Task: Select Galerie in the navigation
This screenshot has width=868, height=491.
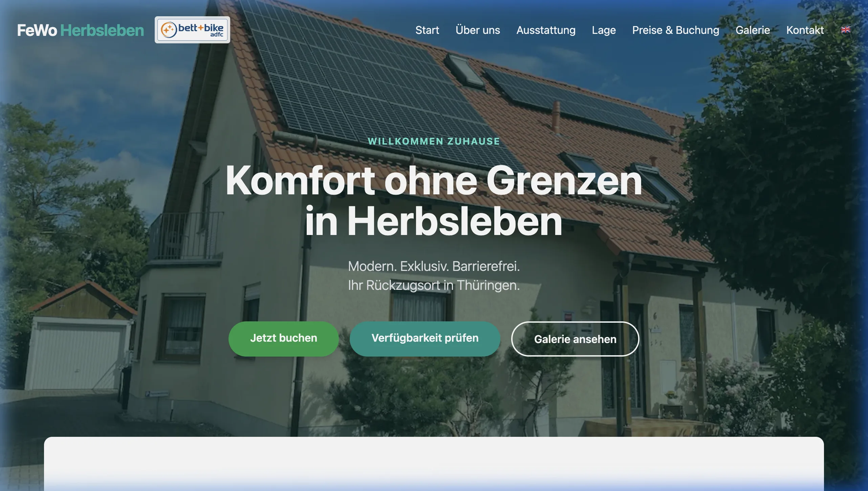Action: [x=753, y=30]
